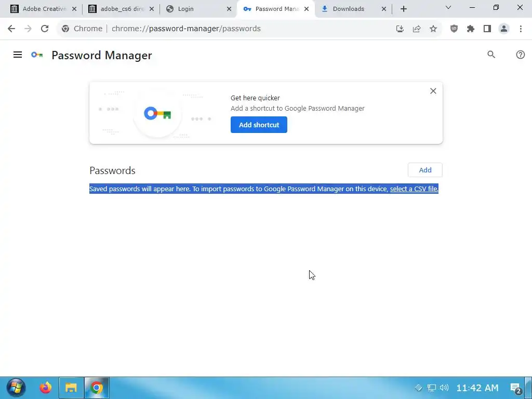The image size is (532, 399).
Task: Click the diamond tray icon
Action: [x=418, y=388]
